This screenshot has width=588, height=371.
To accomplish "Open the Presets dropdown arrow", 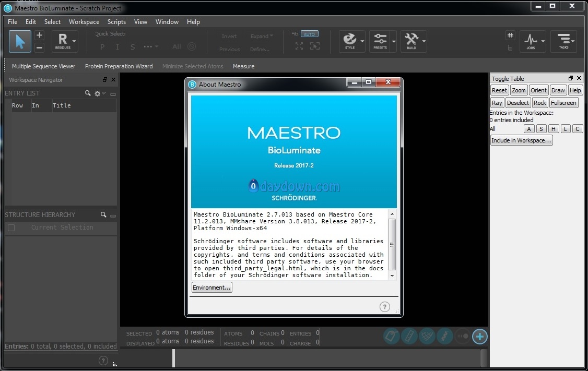I will coord(394,41).
